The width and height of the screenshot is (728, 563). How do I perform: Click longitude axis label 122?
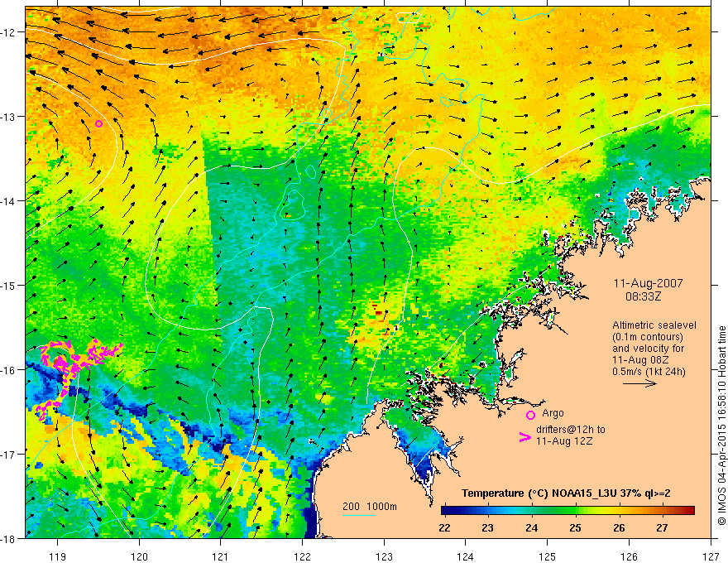[x=303, y=556]
